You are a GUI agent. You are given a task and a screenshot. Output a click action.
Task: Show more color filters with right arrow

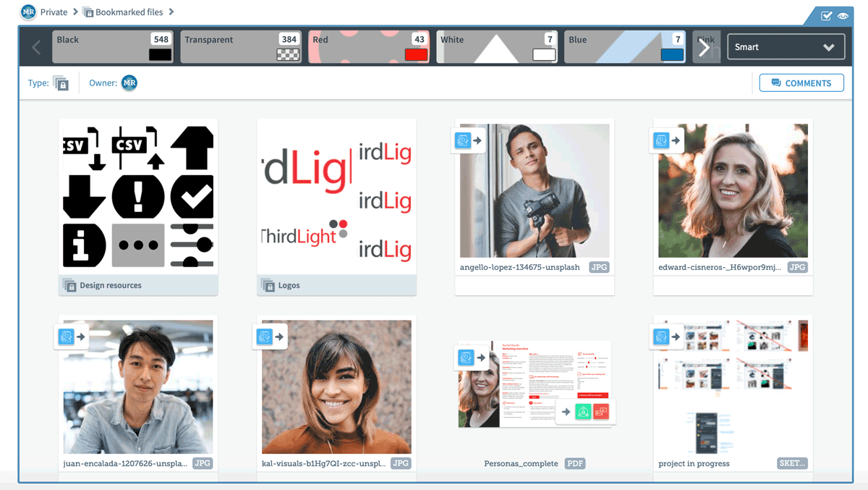pos(705,48)
